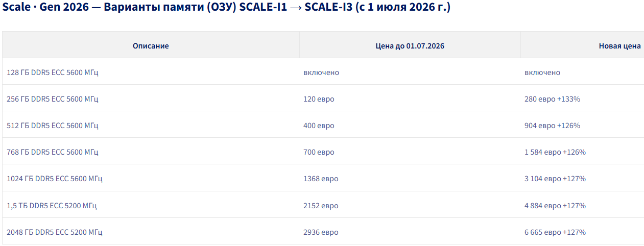
Task: Select the 512 ГБ DDR5 ECC 5600 МГц entry
Action: pyautogui.click(x=53, y=126)
